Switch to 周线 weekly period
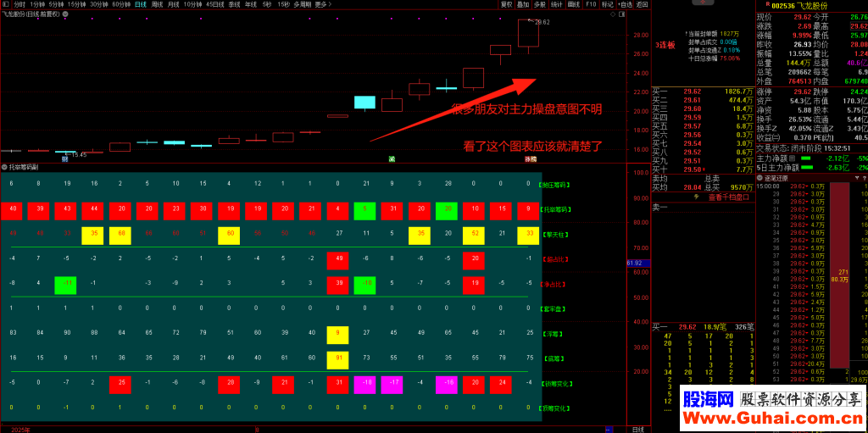The image size is (868, 433). (157, 4)
